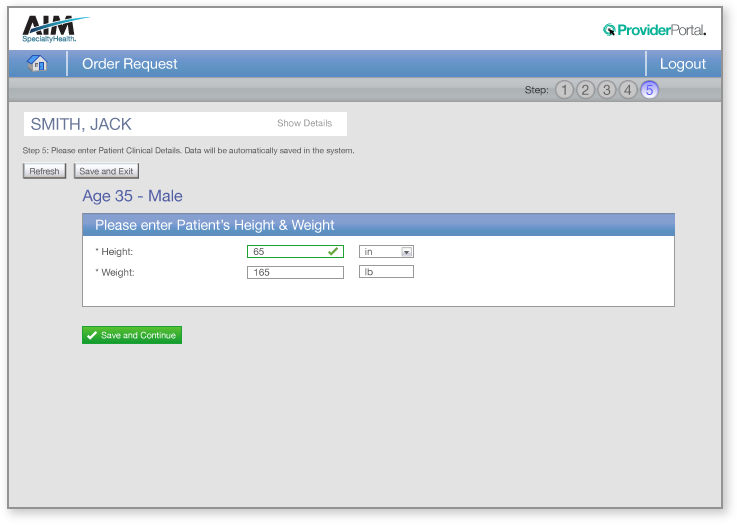Select the highlighted step 5 circle

click(649, 90)
